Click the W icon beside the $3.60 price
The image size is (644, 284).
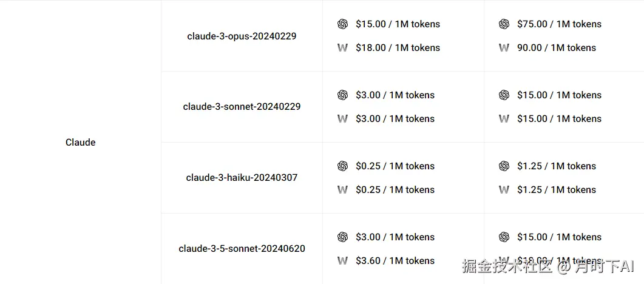[x=342, y=261]
